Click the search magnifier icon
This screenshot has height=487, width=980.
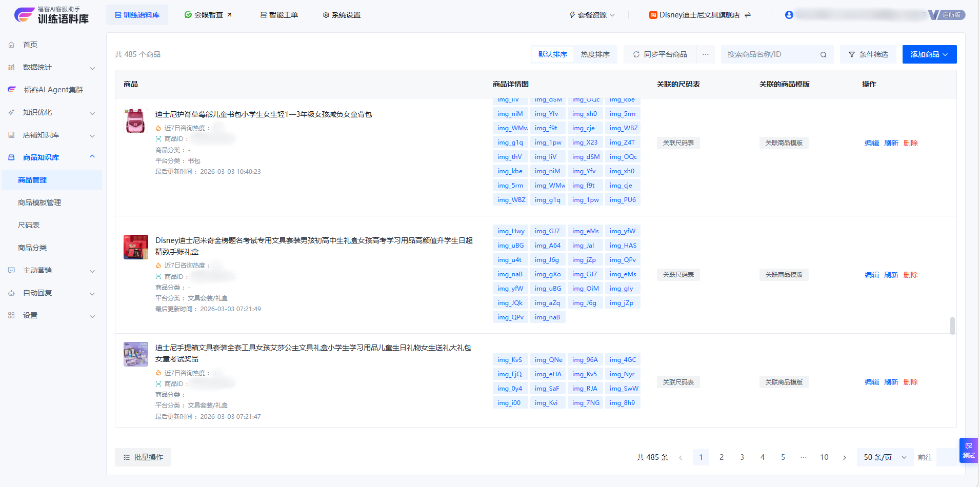coord(823,54)
